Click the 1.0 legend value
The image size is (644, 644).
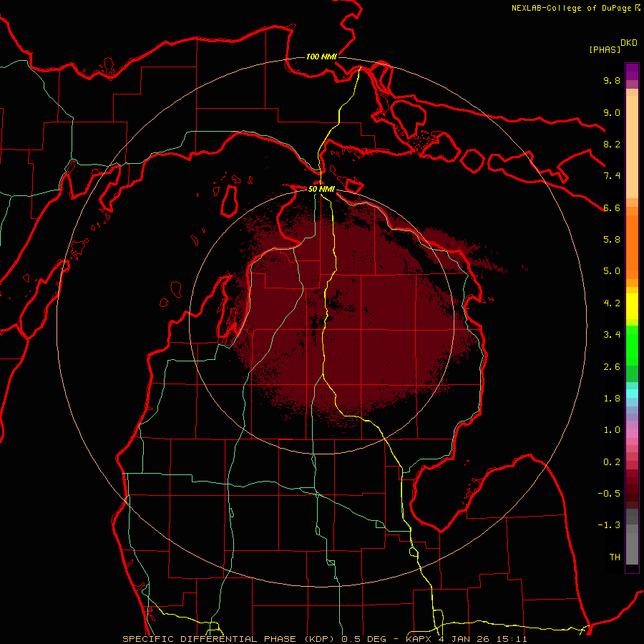tap(612, 430)
